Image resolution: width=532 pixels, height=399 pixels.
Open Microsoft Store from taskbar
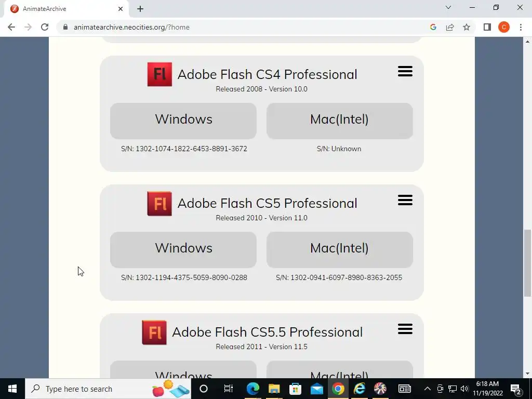pos(295,389)
